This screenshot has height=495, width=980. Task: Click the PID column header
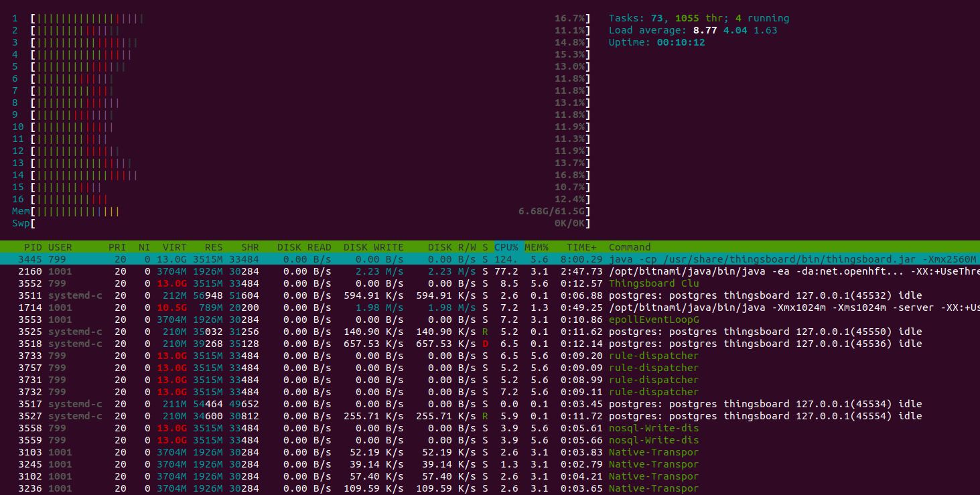[x=33, y=247]
